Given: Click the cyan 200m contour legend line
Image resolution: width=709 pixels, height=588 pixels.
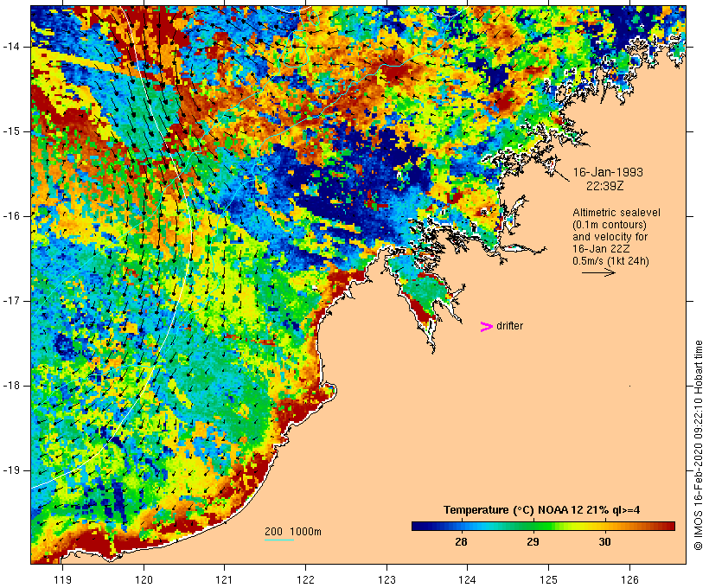Looking at the screenshot, I should tap(279, 540).
